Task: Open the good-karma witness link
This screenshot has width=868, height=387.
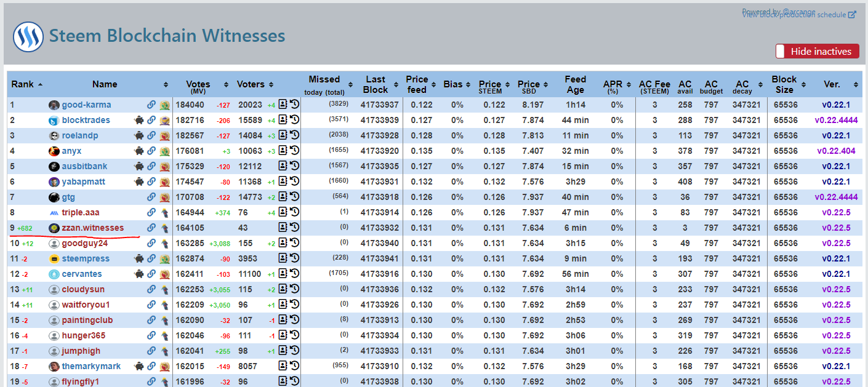Action: (86, 105)
